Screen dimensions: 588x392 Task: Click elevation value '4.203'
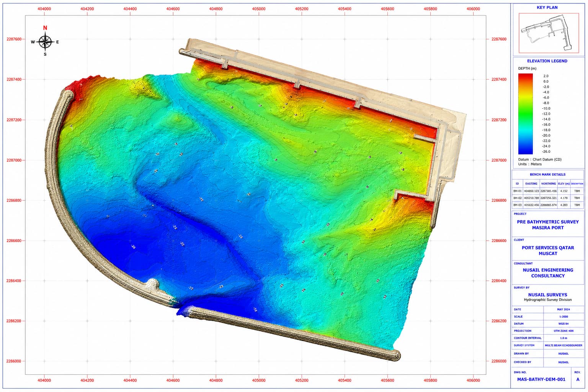point(563,205)
